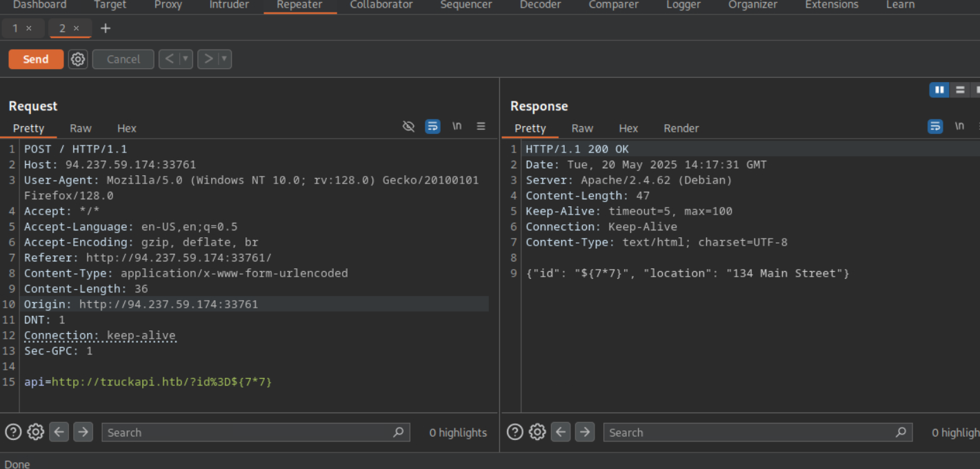Screen dimensions: 980x469
Task: Select side-by-side layout view icon
Action: (x=939, y=90)
